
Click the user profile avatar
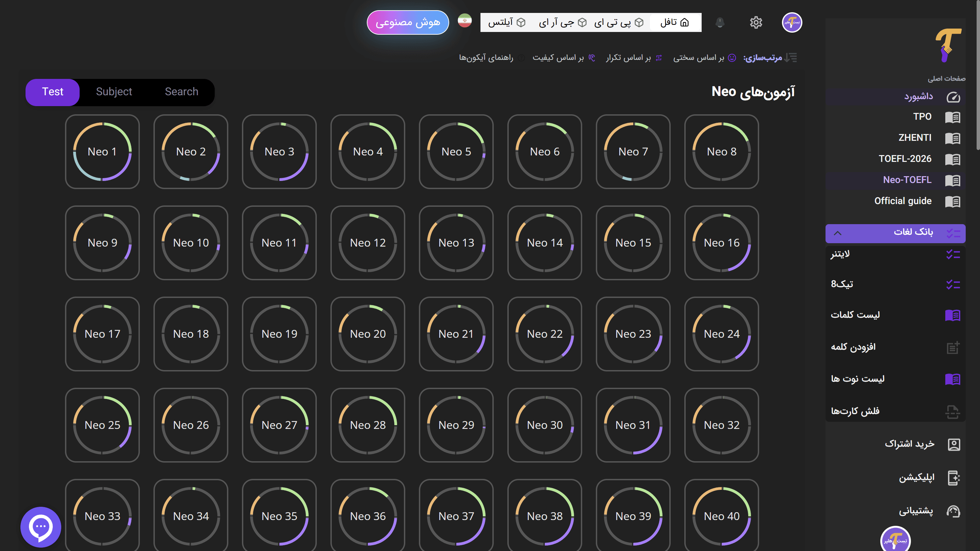[x=792, y=22]
